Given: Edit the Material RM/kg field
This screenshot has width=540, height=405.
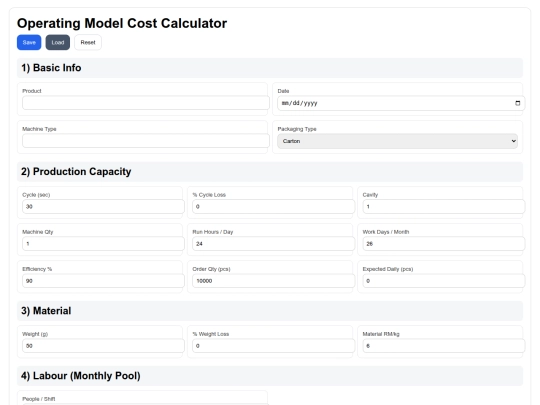Looking at the screenshot, I should tap(444, 346).
